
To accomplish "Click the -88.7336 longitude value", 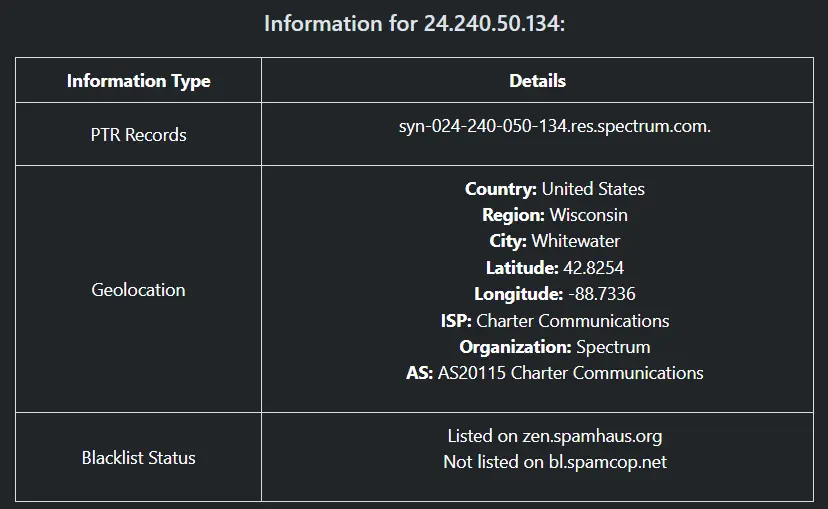I will click(x=601, y=294).
